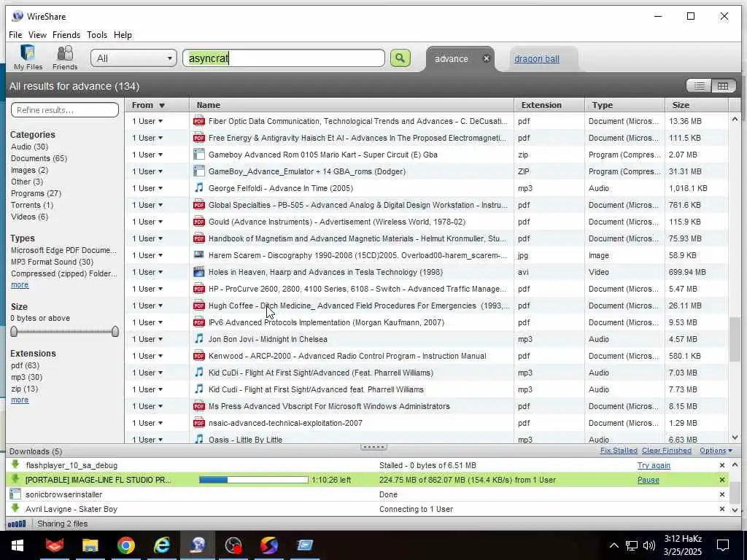
Task: Close the advance search tab
Action: pos(487,58)
